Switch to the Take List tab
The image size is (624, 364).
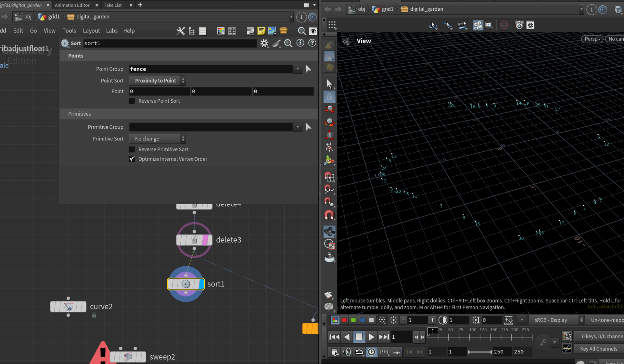click(113, 5)
